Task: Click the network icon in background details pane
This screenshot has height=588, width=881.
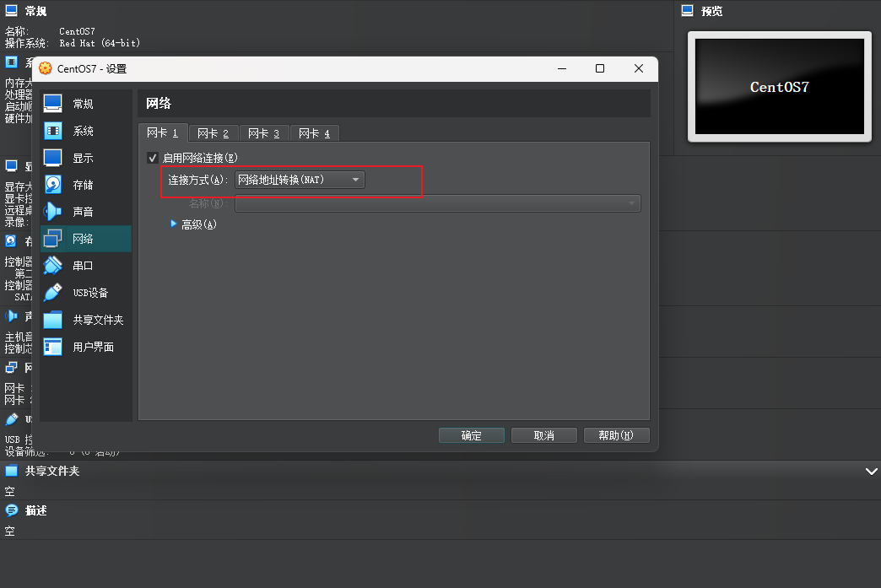Action: coord(11,367)
